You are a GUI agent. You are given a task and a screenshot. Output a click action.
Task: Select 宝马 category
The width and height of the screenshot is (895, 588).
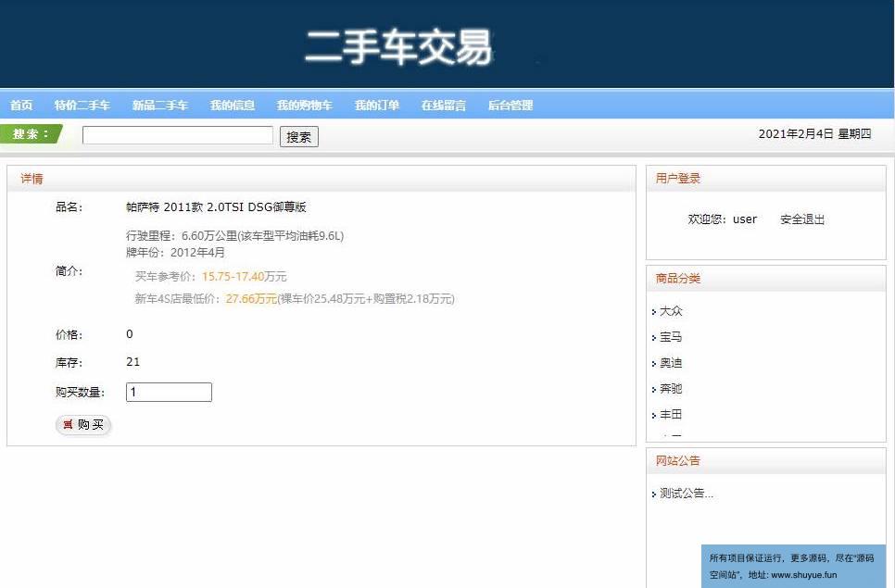pyautogui.click(x=671, y=337)
